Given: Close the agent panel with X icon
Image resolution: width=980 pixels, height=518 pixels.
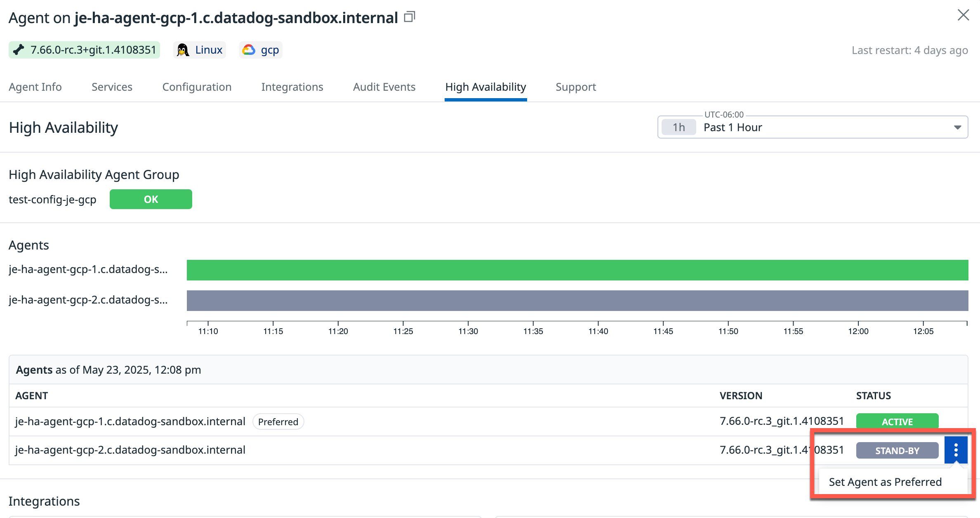Looking at the screenshot, I should [963, 15].
